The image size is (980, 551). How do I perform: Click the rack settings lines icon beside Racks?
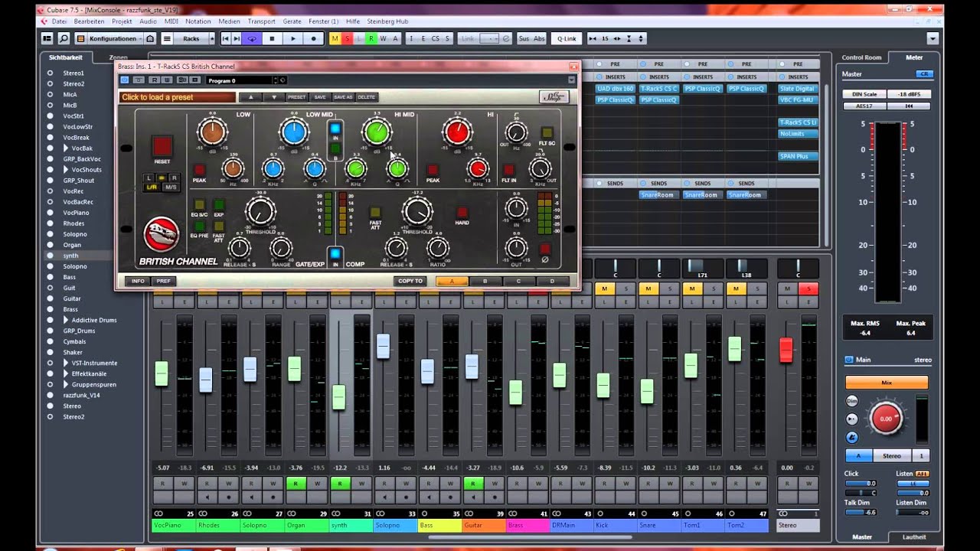[x=167, y=38]
